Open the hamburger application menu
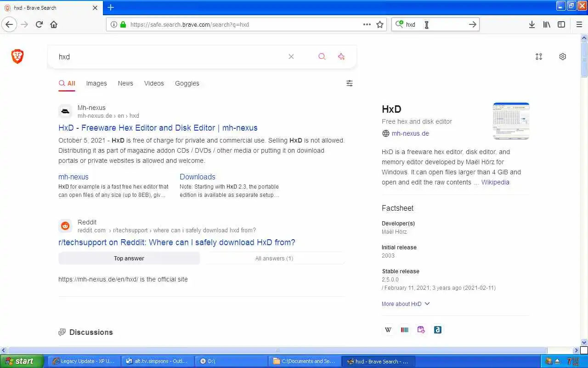This screenshot has width=588, height=368. click(x=579, y=24)
